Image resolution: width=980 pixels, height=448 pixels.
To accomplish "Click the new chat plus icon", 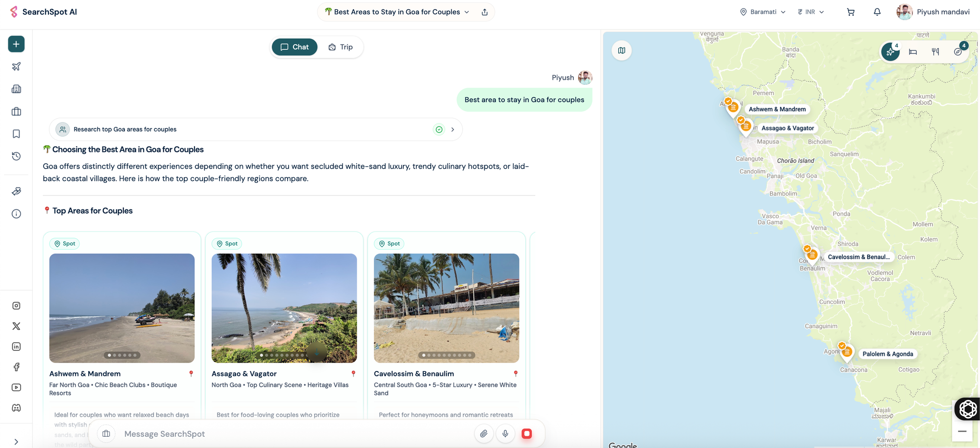I will [16, 44].
